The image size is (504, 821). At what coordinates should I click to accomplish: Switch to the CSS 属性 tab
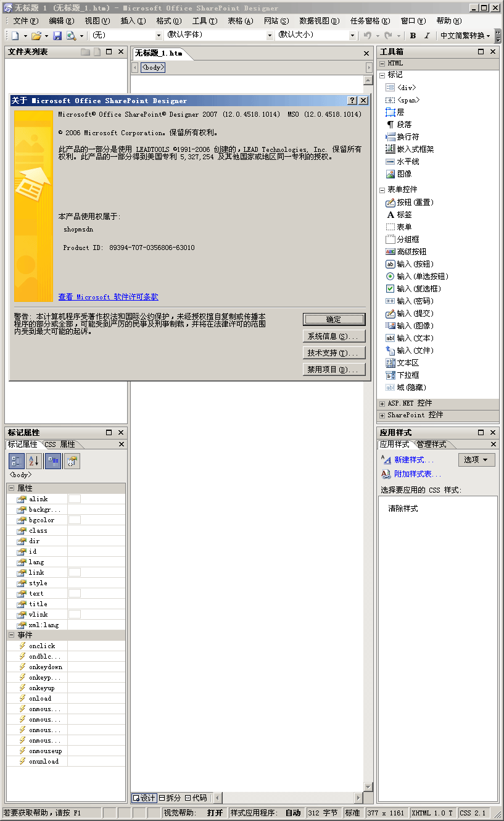60,444
